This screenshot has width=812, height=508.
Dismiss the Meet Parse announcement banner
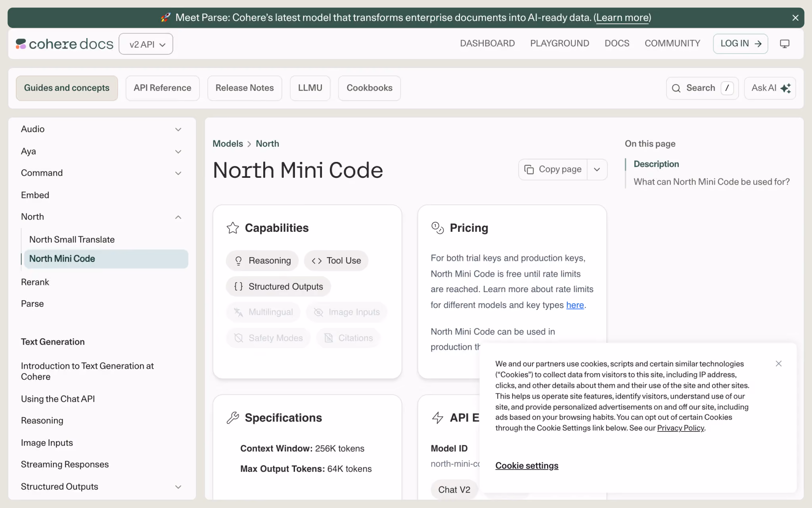pyautogui.click(x=795, y=18)
